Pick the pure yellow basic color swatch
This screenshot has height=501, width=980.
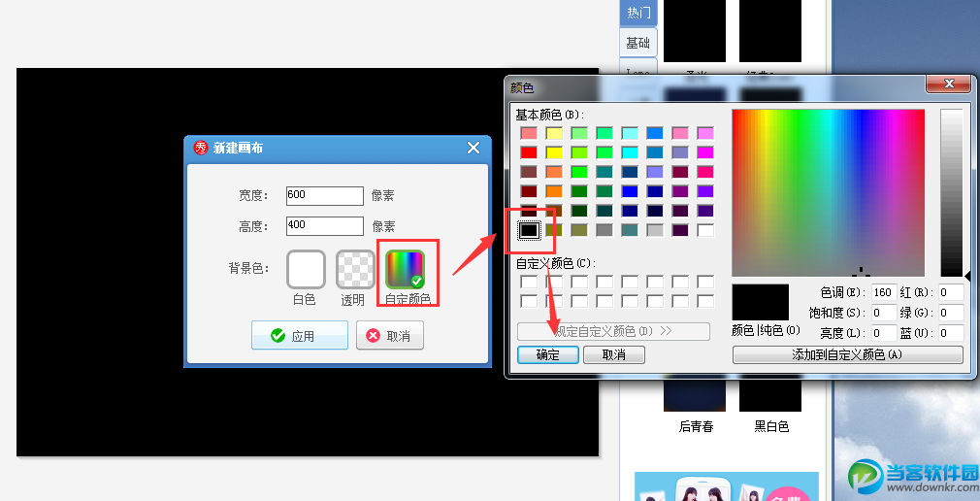pos(554,152)
